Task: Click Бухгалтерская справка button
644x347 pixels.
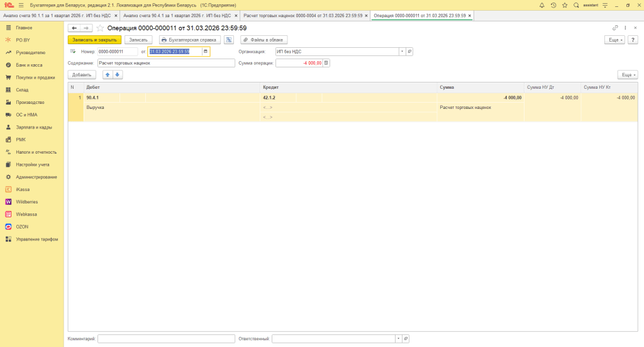Action: pyautogui.click(x=189, y=40)
